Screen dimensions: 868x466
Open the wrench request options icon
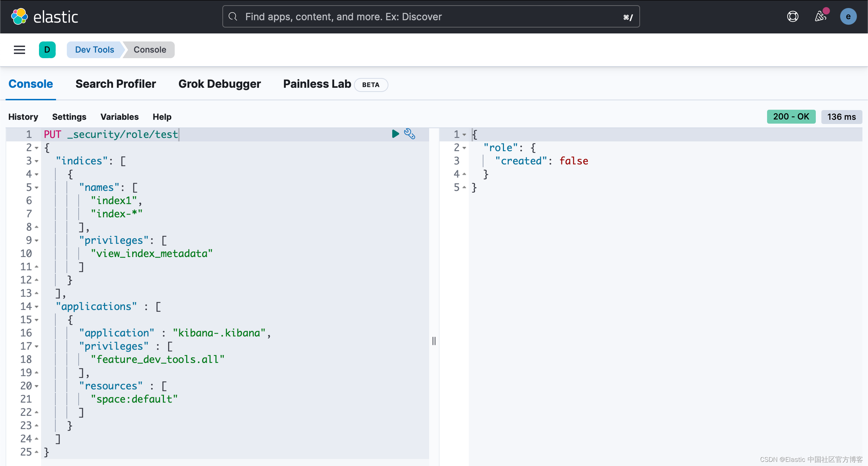(410, 134)
